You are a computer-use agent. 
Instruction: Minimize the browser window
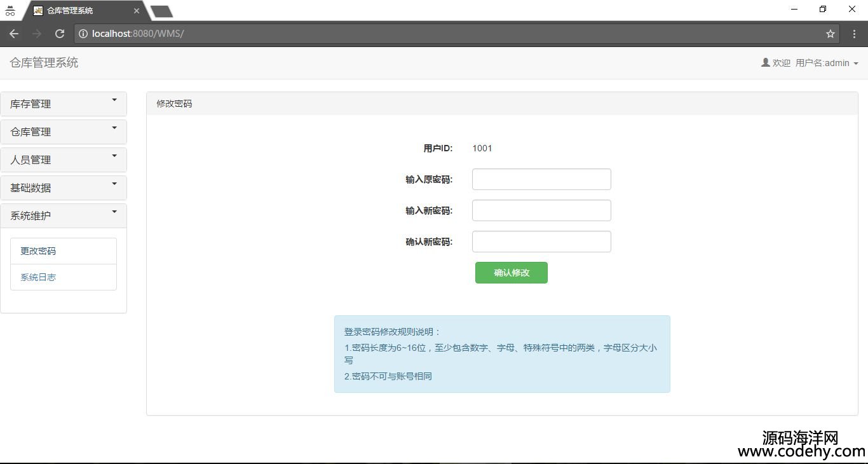click(x=794, y=10)
